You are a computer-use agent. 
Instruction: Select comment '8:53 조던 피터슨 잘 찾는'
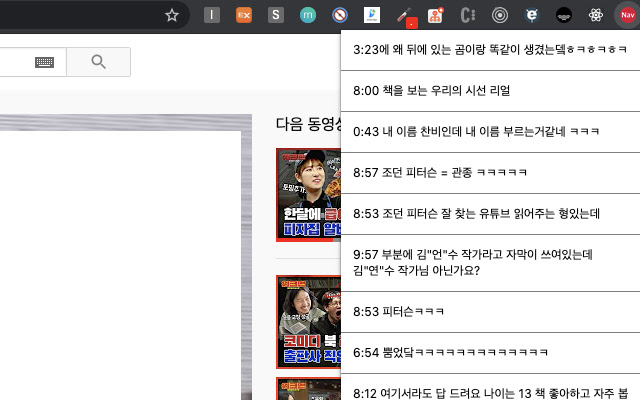(x=490, y=214)
